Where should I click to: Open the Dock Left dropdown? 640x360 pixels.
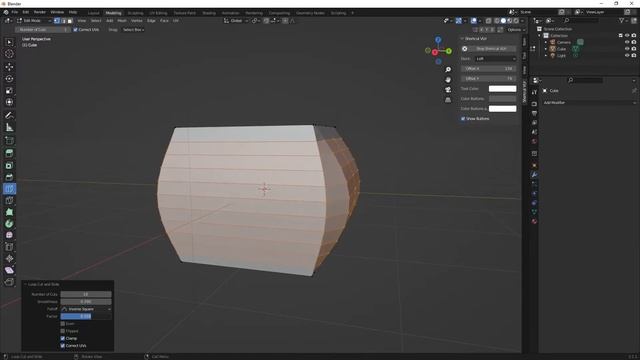click(496, 59)
